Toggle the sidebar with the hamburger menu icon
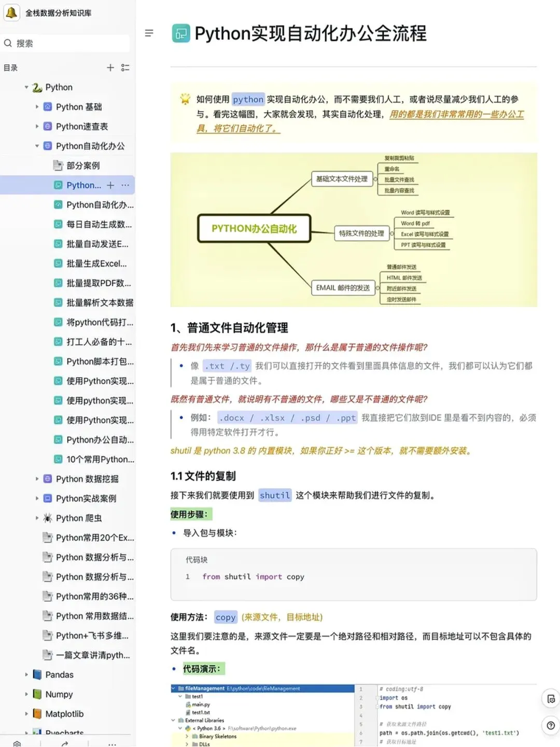 (x=149, y=33)
